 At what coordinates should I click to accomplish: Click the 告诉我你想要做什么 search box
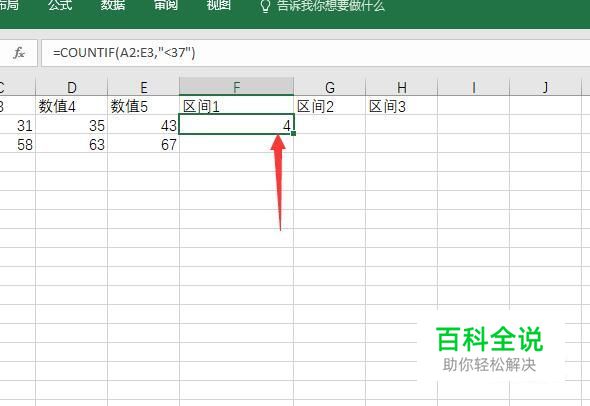(x=331, y=6)
